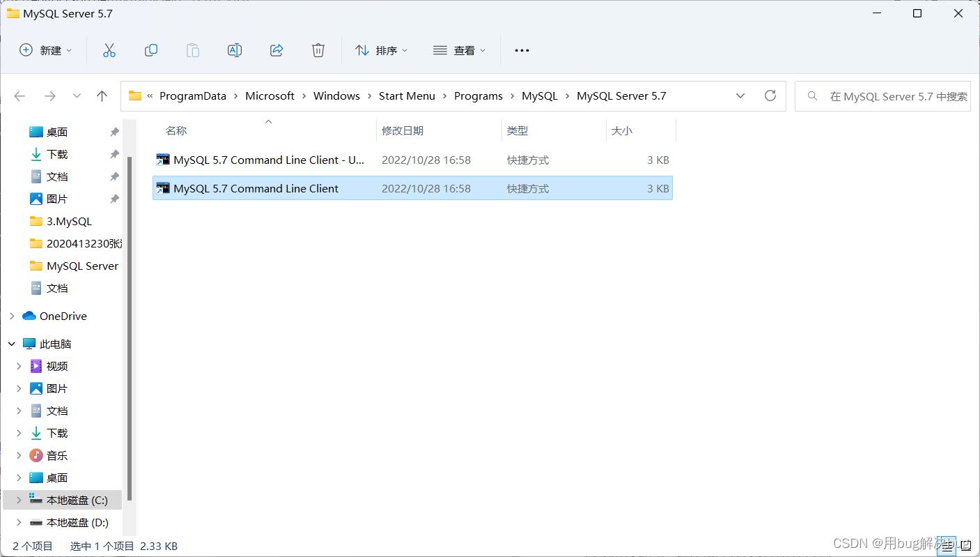Click the status text 选中 1 个项目
The height and width of the screenshot is (557, 980).
tap(102, 546)
